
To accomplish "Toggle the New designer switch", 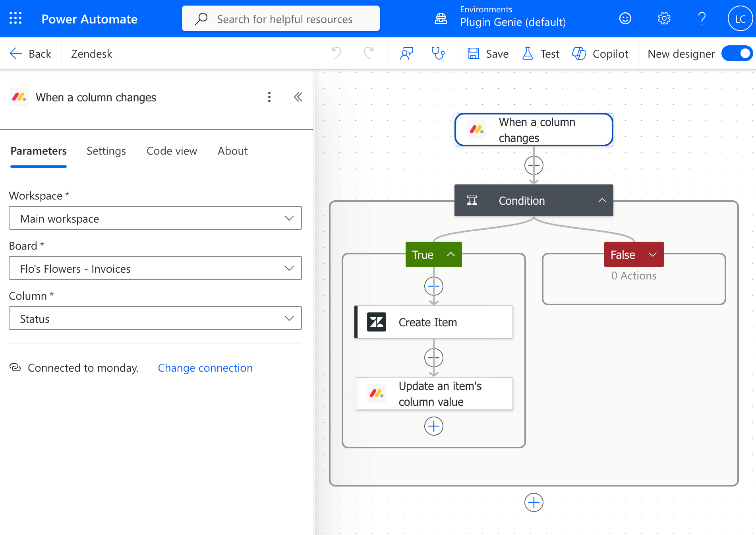I will pos(737,53).
